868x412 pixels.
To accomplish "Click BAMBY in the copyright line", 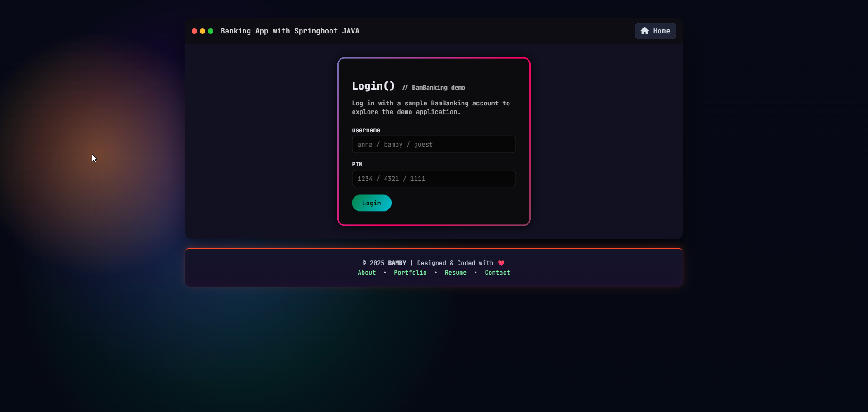I will point(396,262).
